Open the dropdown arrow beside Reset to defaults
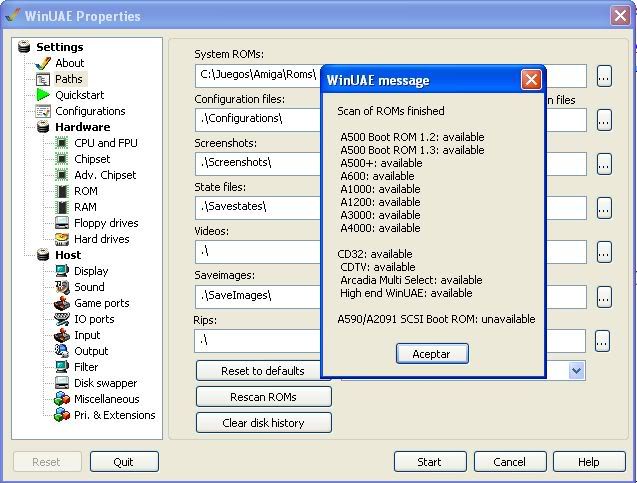Image resolution: width=637 pixels, height=483 pixels. pyautogui.click(x=577, y=370)
